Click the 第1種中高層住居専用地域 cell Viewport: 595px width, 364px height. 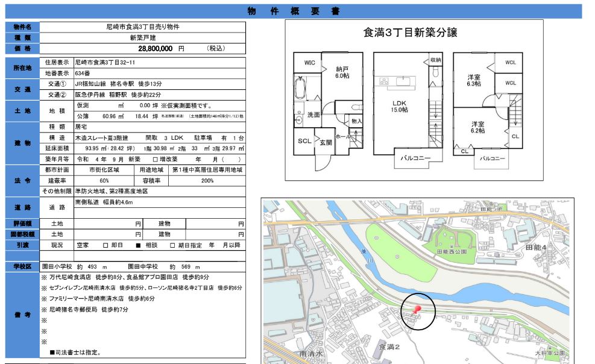[x=207, y=170]
